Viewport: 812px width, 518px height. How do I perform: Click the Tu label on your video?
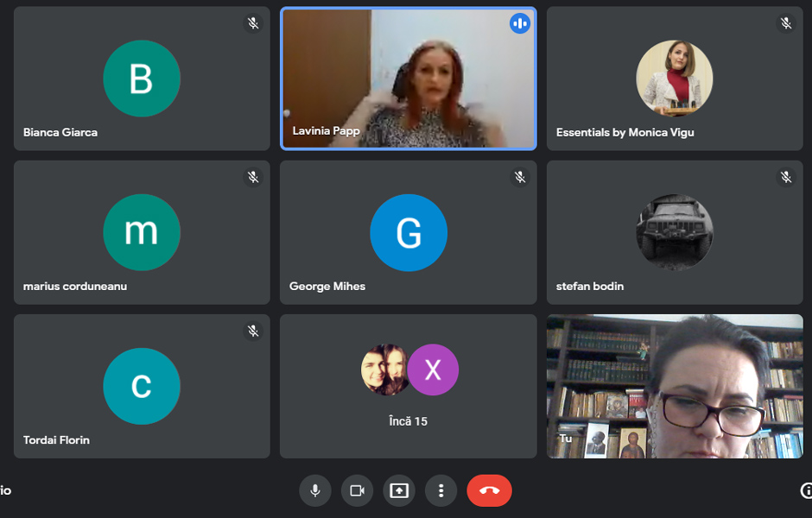(565, 439)
